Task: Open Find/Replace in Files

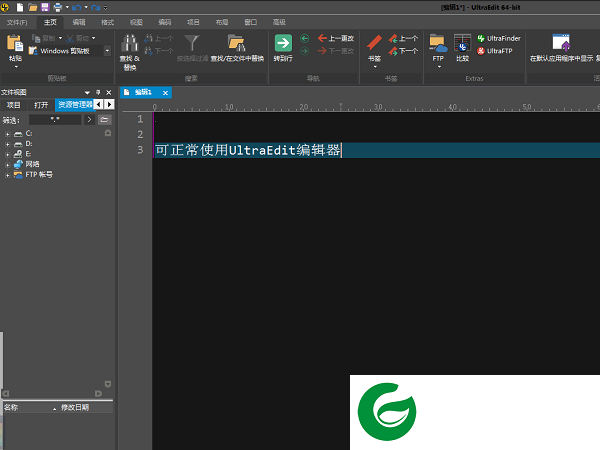Action: tap(237, 48)
